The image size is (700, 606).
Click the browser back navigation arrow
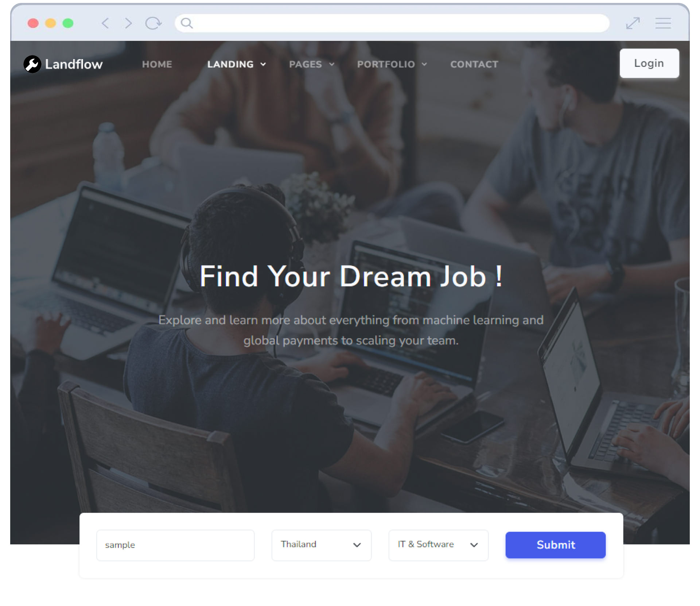(x=104, y=23)
